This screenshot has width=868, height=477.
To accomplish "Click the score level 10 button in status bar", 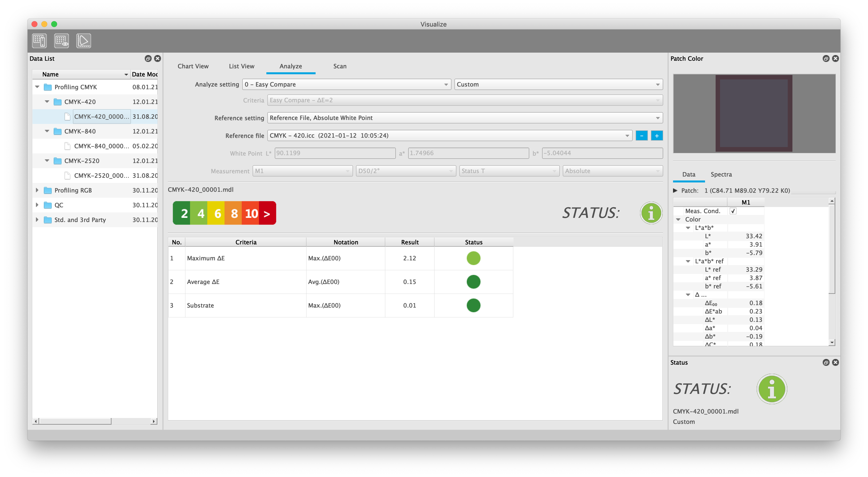I will tap(251, 213).
